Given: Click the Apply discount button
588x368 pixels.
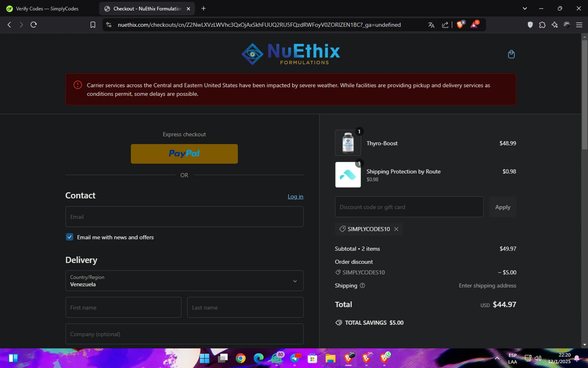Looking at the screenshot, I should 503,207.
